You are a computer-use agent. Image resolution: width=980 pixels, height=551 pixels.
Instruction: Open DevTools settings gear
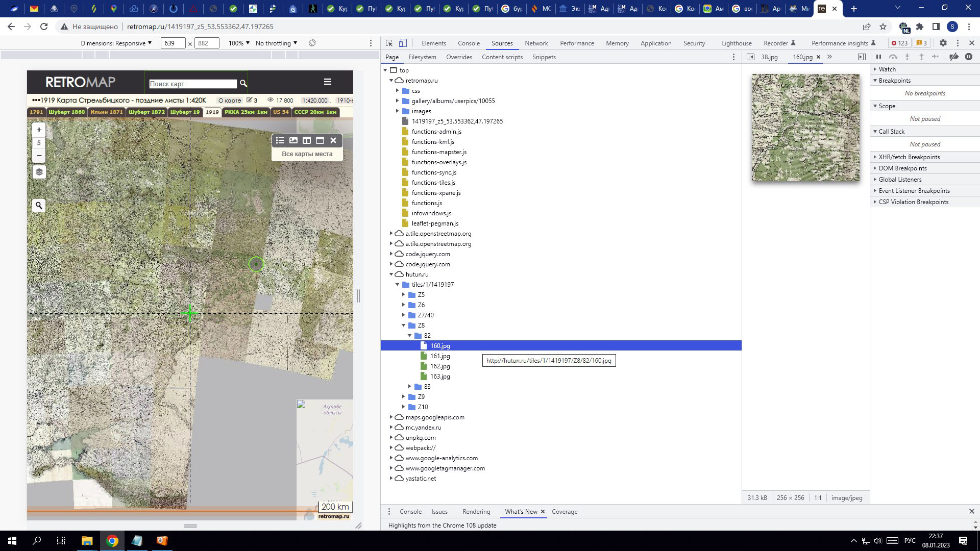pos(943,43)
